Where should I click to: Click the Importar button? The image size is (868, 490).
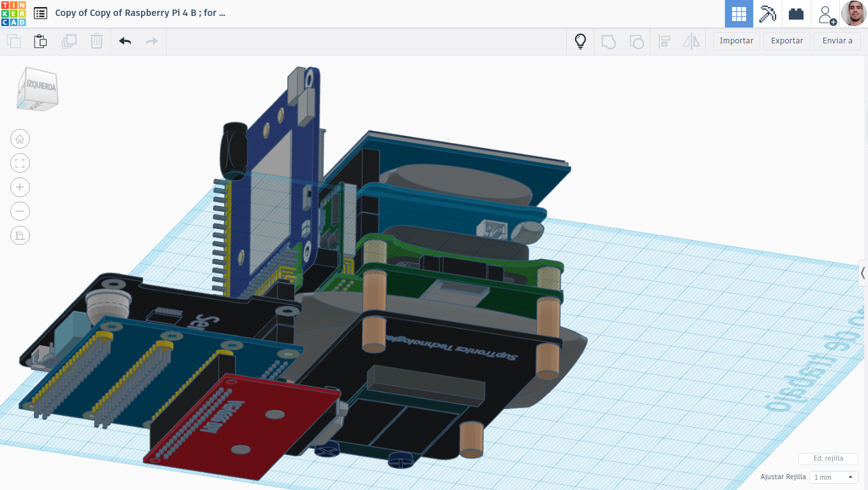pyautogui.click(x=737, y=41)
